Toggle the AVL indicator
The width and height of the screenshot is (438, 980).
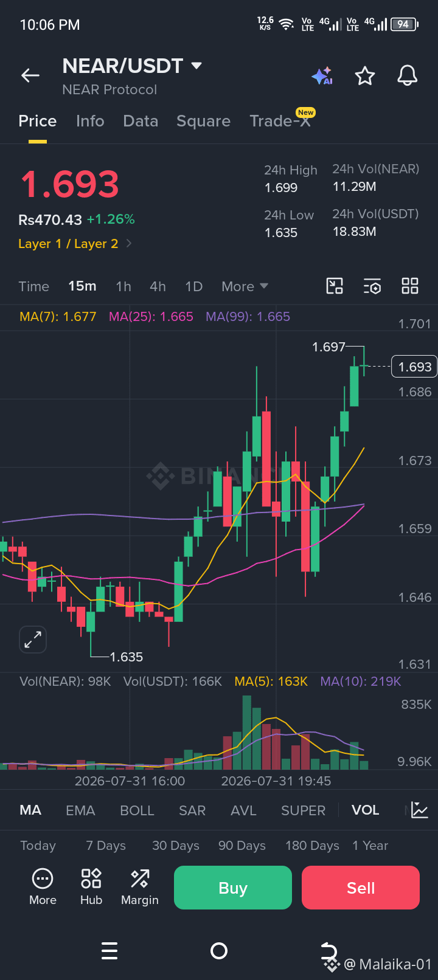243,810
